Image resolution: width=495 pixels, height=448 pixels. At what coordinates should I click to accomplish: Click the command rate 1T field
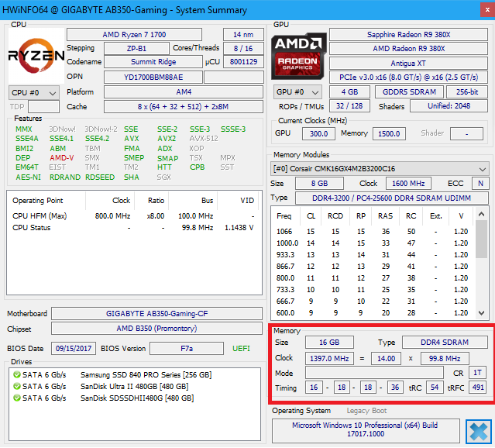[x=477, y=374]
